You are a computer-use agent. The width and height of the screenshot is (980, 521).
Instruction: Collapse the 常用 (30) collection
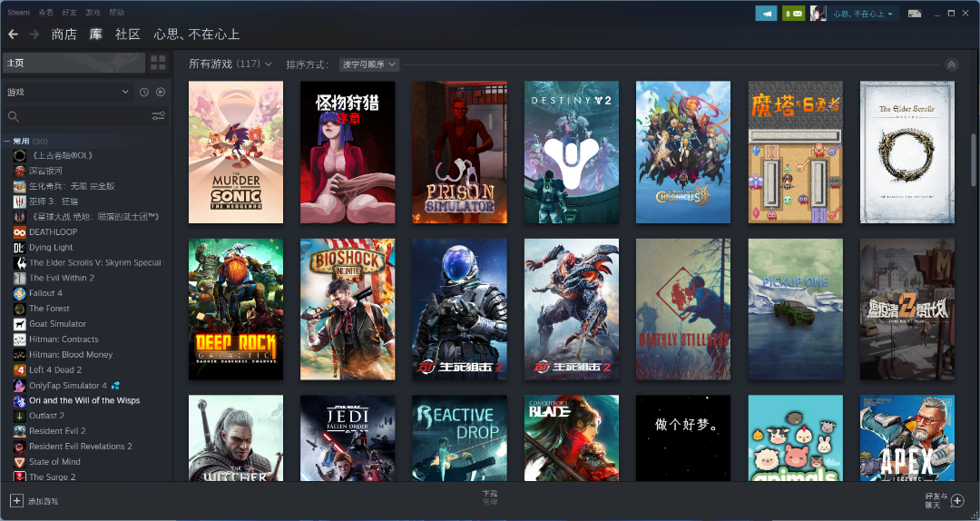pos(6,142)
